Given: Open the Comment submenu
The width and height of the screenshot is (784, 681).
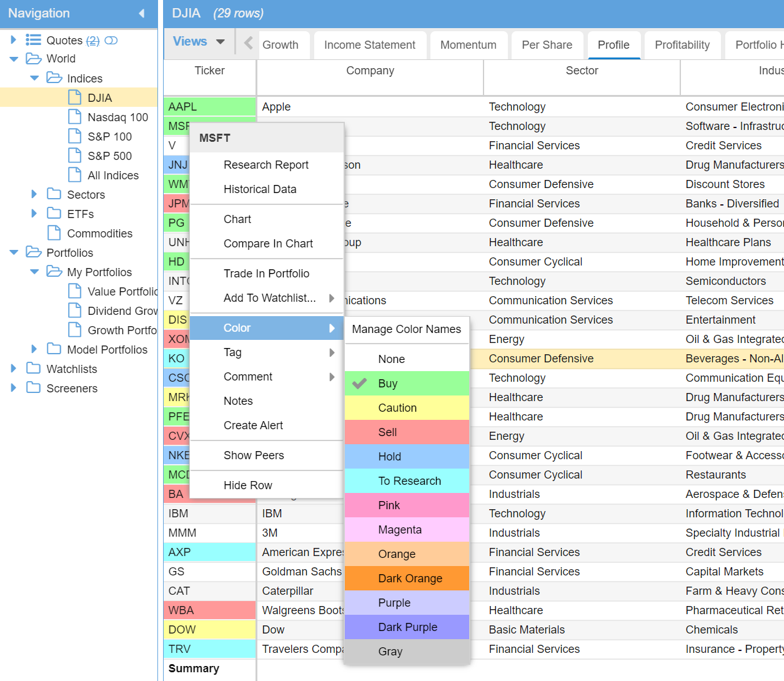Looking at the screenshot, I should 267,377.
